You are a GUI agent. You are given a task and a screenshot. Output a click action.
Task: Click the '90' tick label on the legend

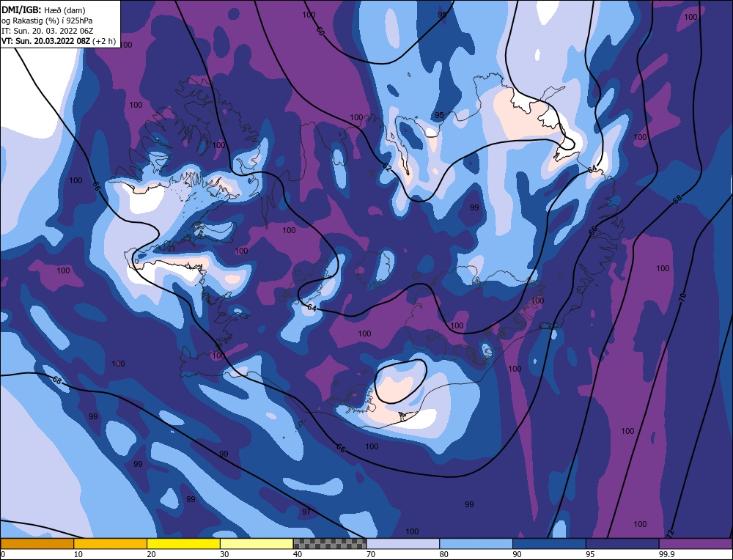(x=517, y=554)
